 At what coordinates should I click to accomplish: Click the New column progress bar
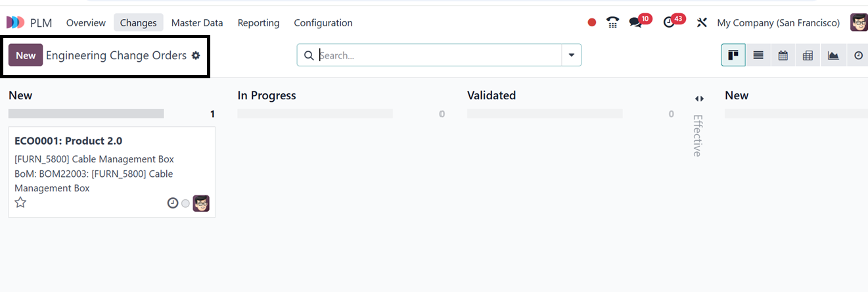86,114
